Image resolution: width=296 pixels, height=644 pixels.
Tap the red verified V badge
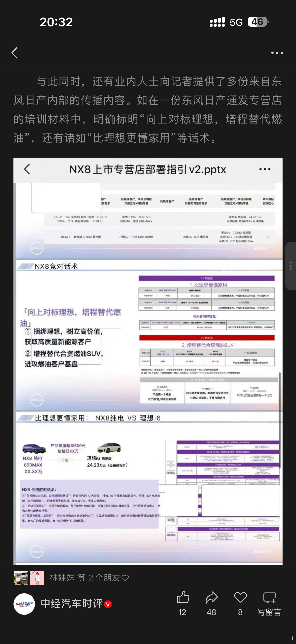click(x=108, y=604)
